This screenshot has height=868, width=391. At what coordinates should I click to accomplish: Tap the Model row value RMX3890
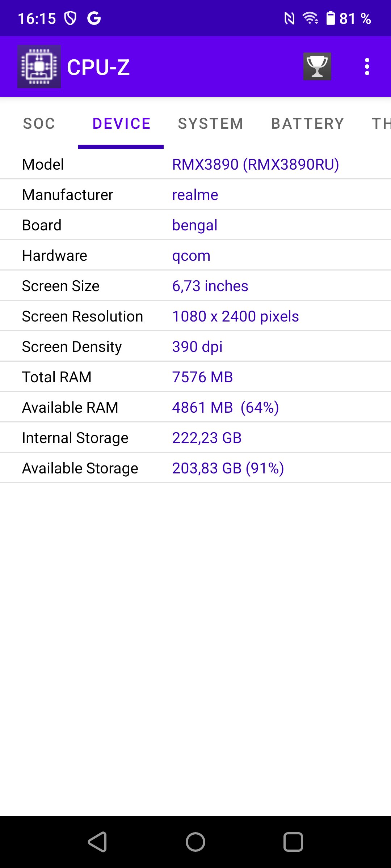[256, 165]
